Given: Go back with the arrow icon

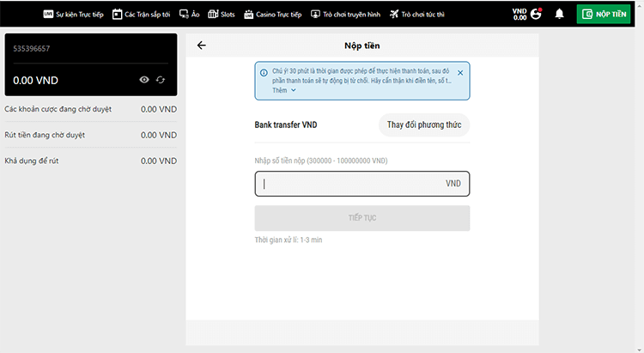Looking at the screenshot, I should coord(201,46).
